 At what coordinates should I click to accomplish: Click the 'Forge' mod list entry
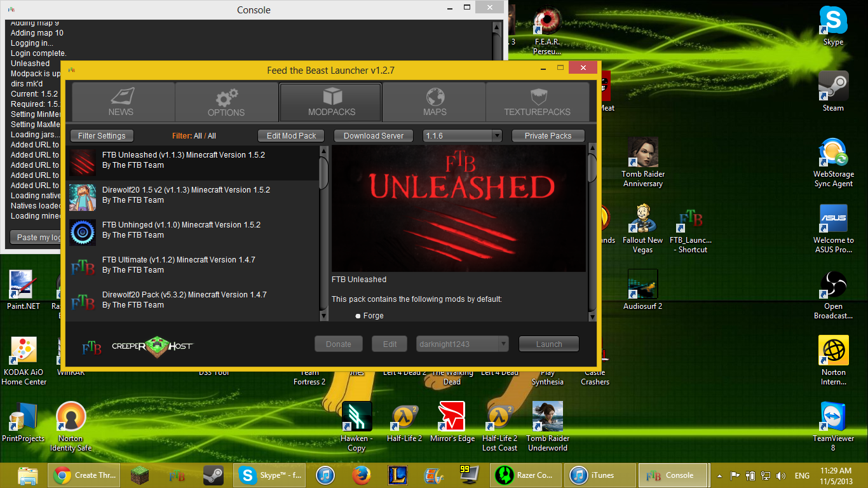coord(373,316)
